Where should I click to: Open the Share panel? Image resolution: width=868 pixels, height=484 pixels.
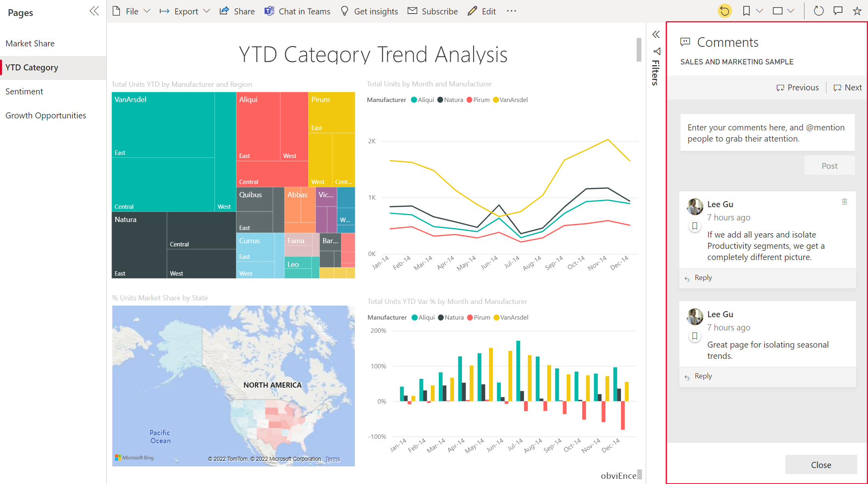[x=237, y=11]
